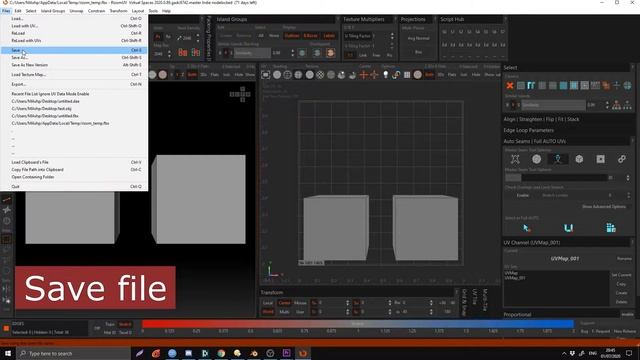This screenshot has height=360, width=640.
Task: Open the Windows Start menu
Action: pyautogui.click(x=8, y=353)
